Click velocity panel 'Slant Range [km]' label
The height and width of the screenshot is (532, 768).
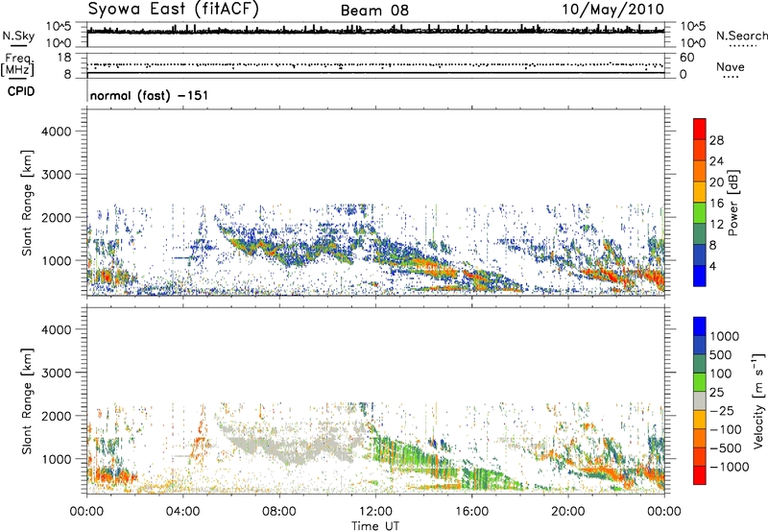click(27, 400)
